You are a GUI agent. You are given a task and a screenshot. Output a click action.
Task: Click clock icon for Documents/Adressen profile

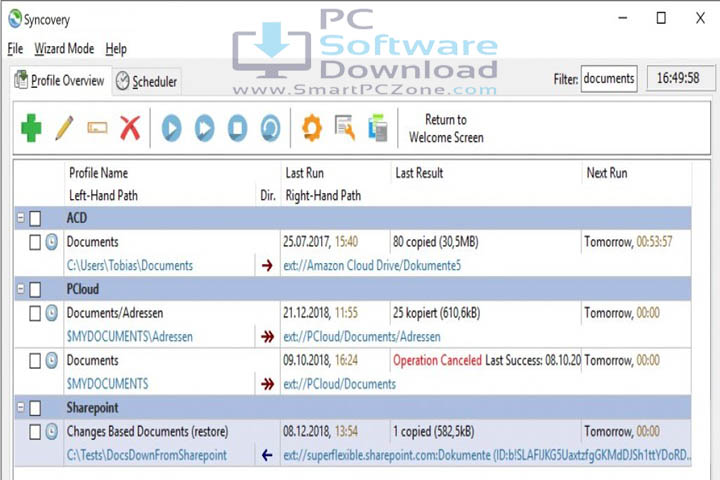click(51, 313)
